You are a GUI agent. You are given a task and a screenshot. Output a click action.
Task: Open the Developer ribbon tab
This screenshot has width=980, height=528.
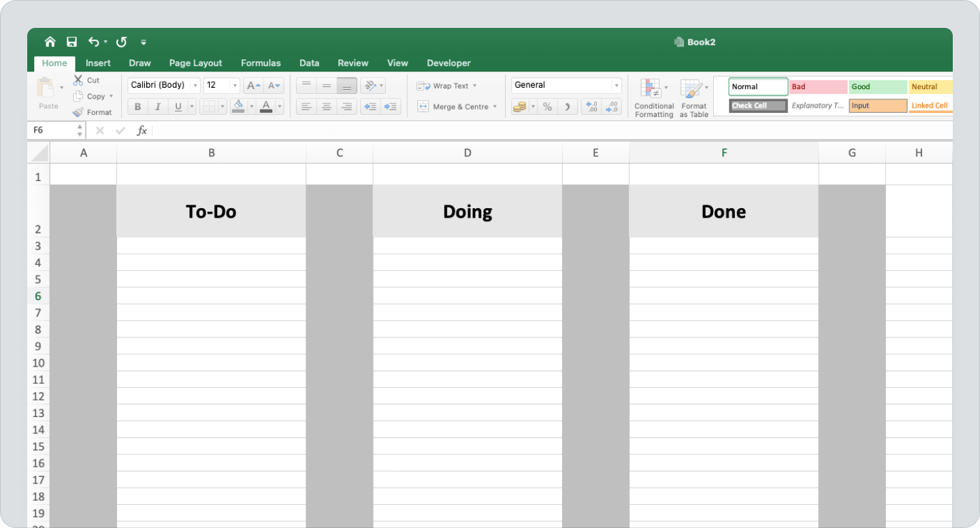tap(448, 63)
